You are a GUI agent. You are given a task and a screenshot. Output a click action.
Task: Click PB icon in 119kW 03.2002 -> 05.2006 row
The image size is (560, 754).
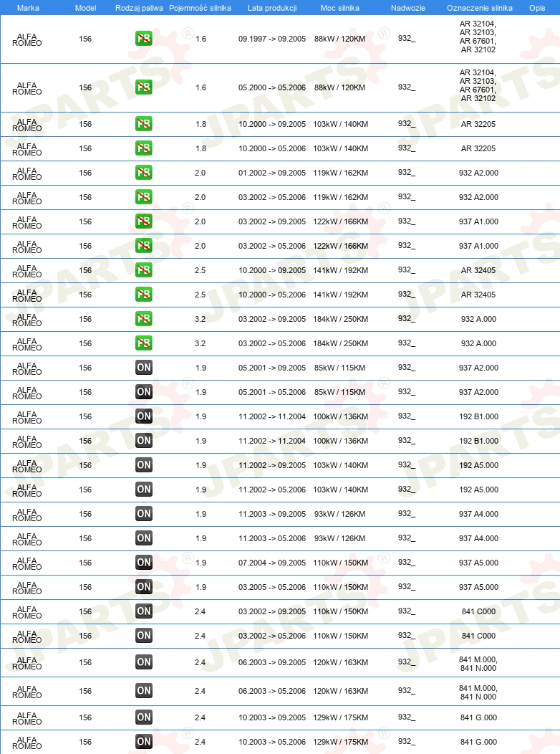coord(144,196)
